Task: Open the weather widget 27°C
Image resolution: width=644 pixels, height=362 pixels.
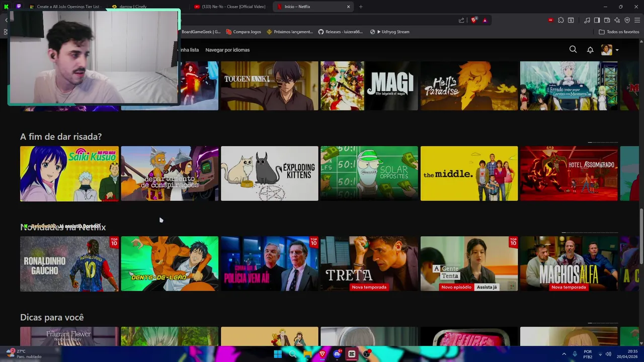Action: pos(24,354)
